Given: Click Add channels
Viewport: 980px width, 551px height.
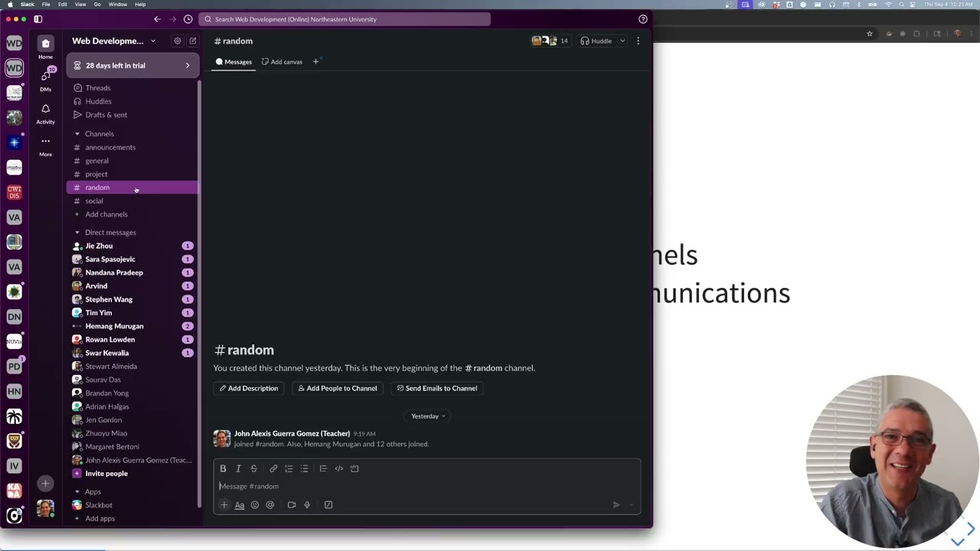Looking at the screenshot, I should click(x=132, y=214).
